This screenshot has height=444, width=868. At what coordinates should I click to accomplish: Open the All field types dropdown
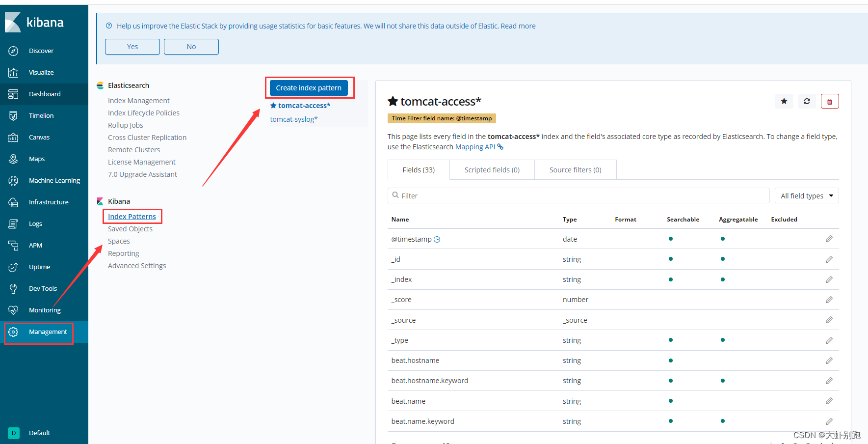pyautogui.click(x=807, y=195)
